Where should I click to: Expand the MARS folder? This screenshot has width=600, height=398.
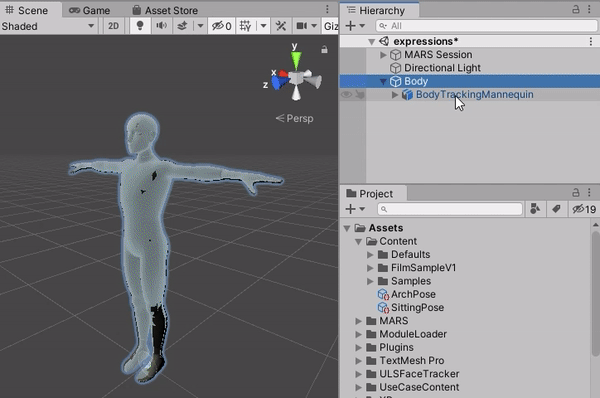point(359,321)
